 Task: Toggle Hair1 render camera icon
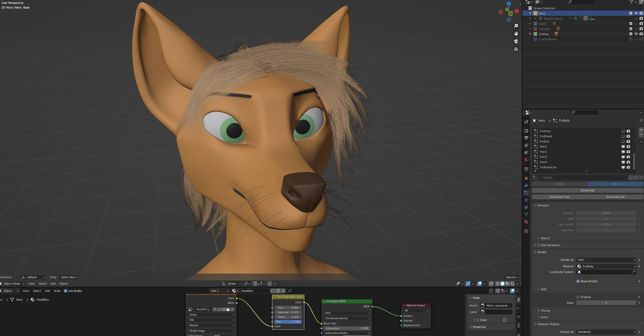[x=629, y=147]
